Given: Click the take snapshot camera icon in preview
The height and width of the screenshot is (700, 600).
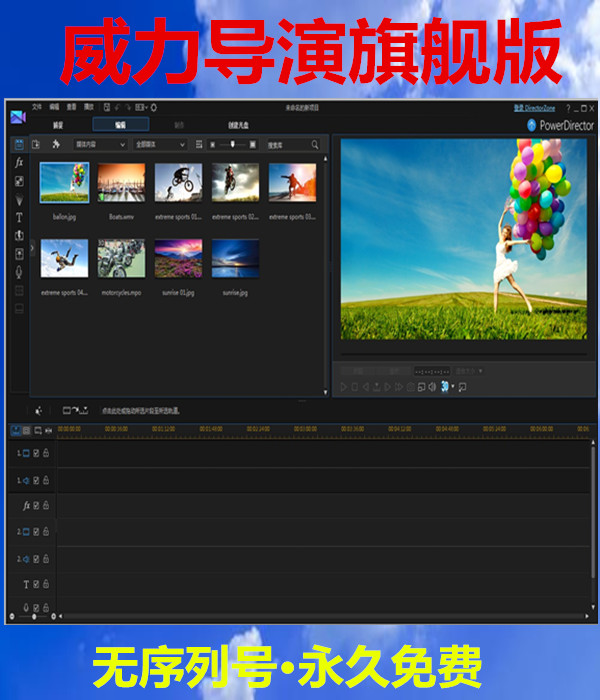Looking at the screenshot, I should 410,387.
